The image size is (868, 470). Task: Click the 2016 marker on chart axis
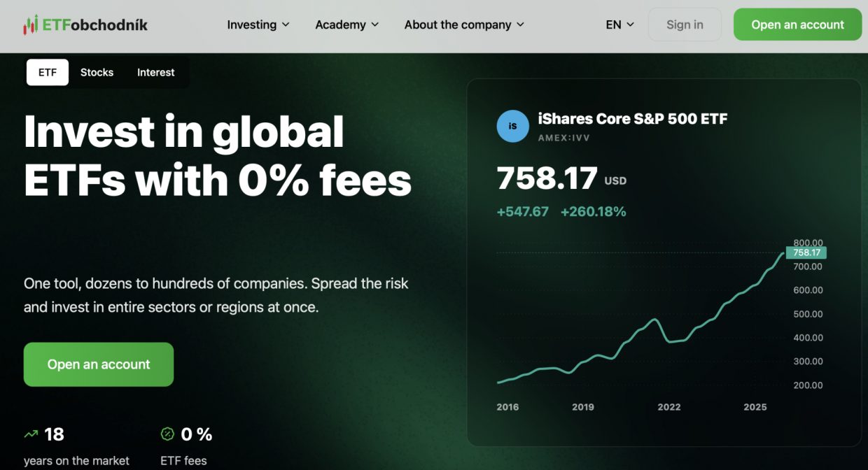pos(507,407)
